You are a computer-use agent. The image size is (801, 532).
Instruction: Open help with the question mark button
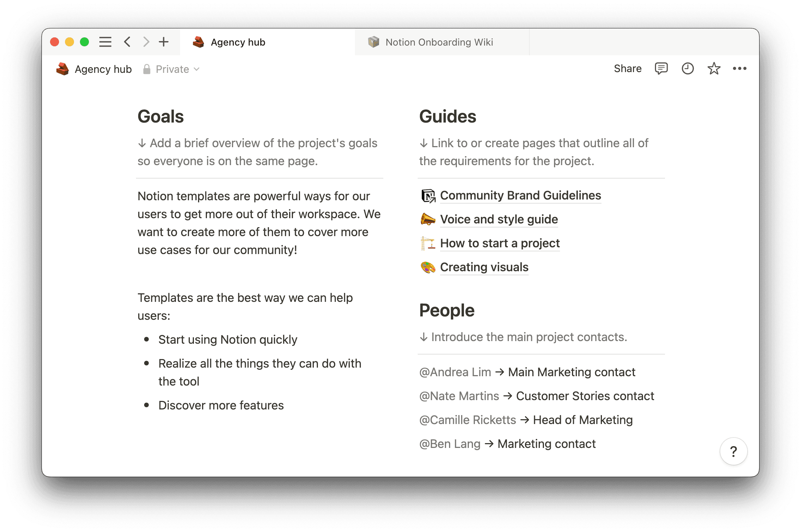[x=733, y=451]
